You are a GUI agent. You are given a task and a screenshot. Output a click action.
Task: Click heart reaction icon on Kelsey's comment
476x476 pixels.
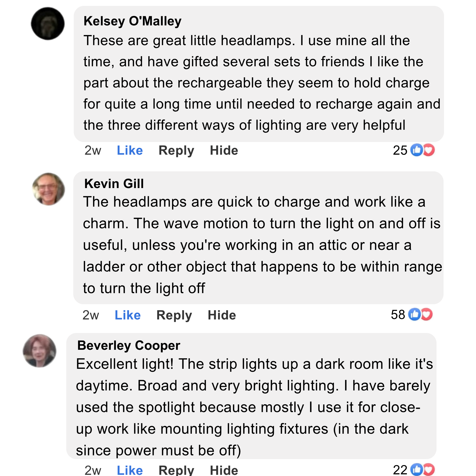(429, 150)
